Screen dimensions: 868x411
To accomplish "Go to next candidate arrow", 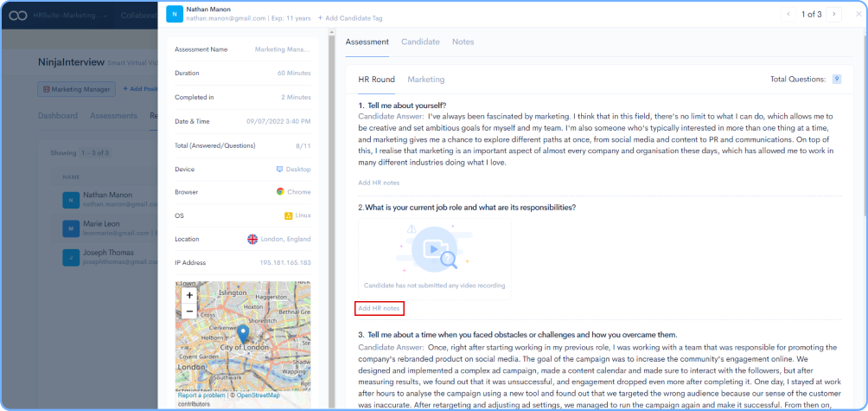I will [x=833, y=14].
